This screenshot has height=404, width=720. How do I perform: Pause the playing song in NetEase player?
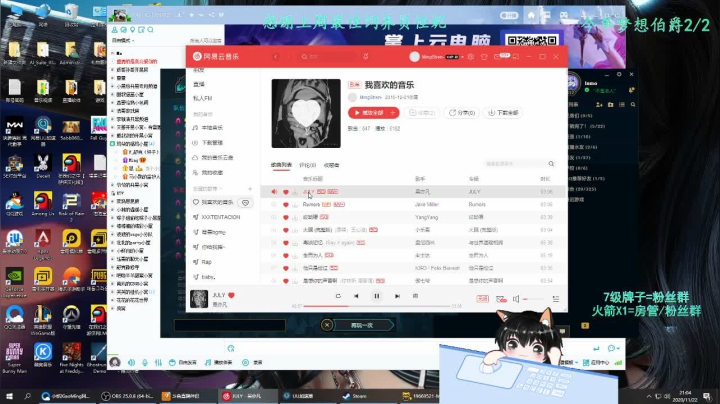(377, 296)
